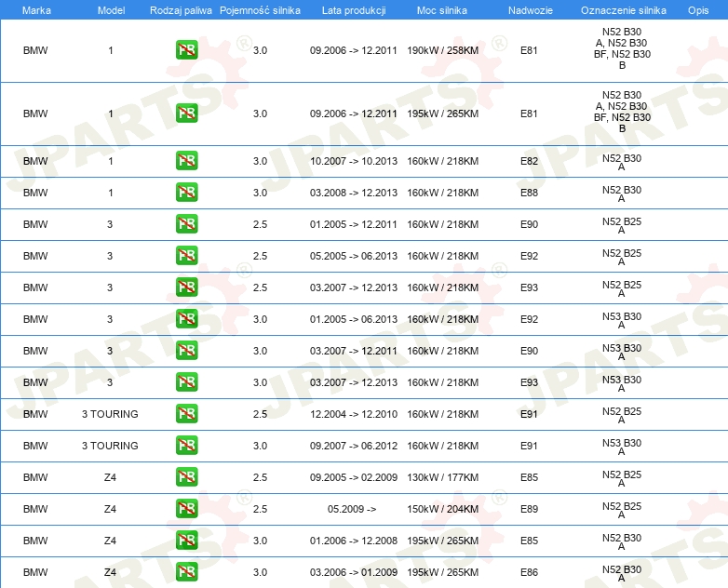Viewport: 728px width, 588px height.
Task: Click the Lata produkcji column header
Action: pyautogui.click(x=354, y=10)
